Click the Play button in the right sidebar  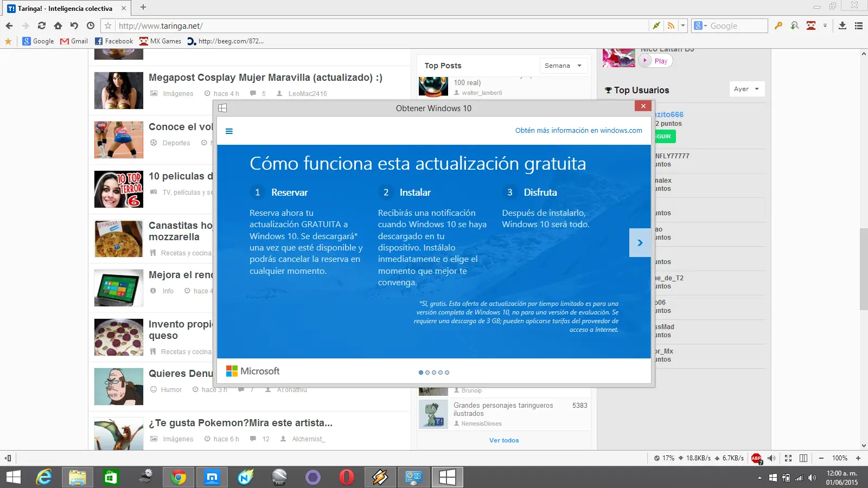click(x=656, y=61)
